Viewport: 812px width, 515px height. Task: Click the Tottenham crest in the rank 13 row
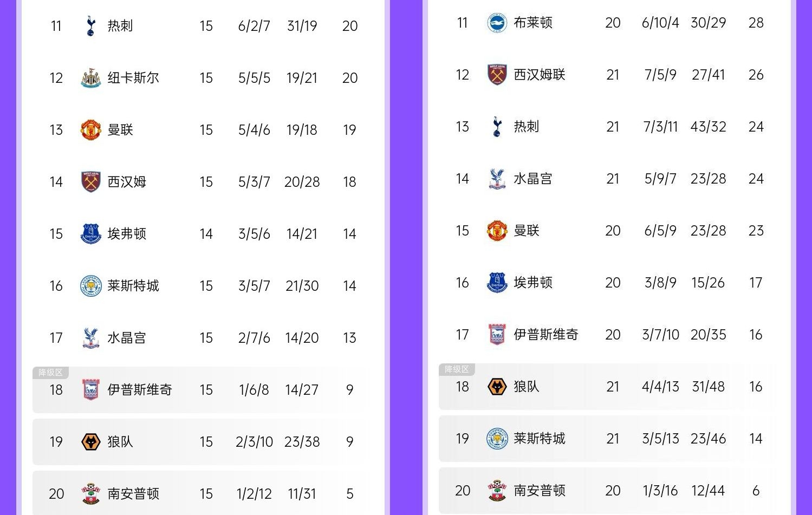[497, 127]
